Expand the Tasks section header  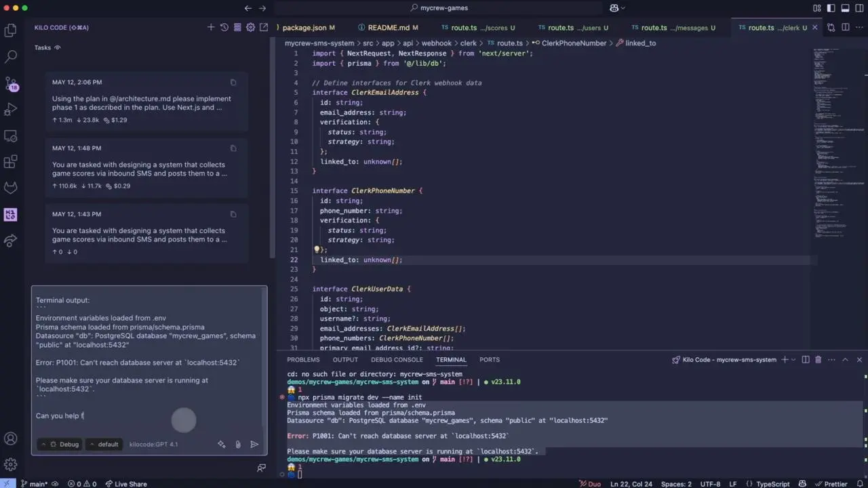tap(42, 47)
